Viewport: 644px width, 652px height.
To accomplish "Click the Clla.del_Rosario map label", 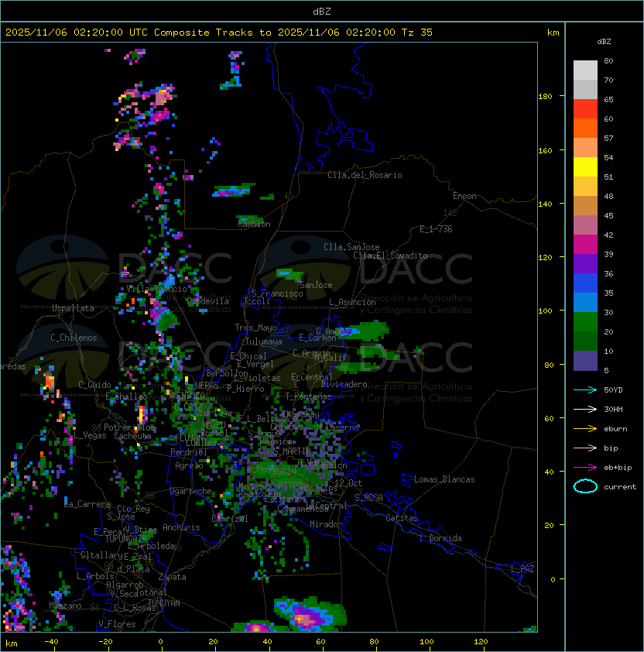I will tap(365, 175).
